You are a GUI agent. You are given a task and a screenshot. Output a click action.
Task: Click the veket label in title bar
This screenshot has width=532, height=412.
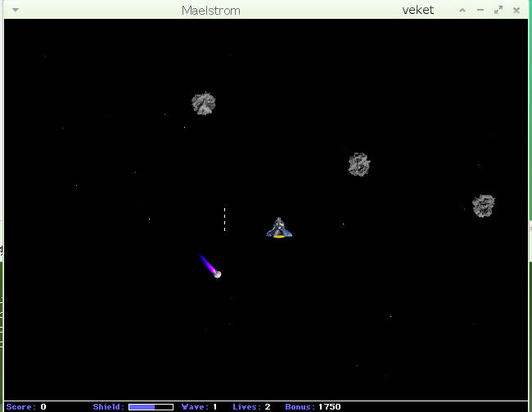click(417, 10)
